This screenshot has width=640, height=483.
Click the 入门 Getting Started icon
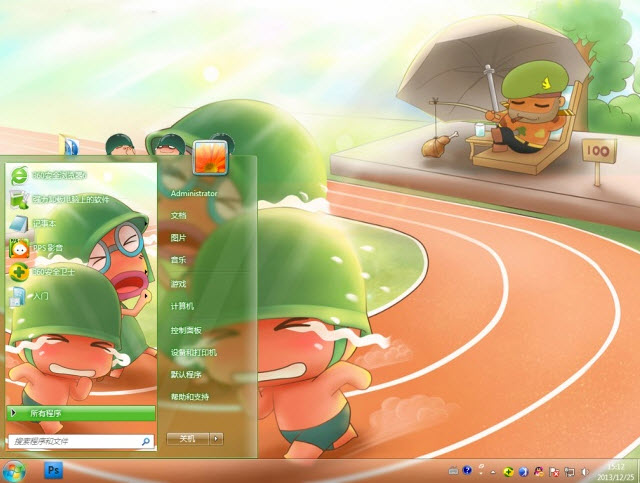point(18,296)
